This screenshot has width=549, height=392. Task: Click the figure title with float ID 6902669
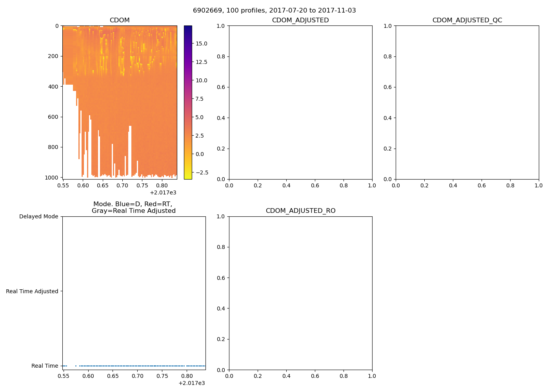pos(274,11)
